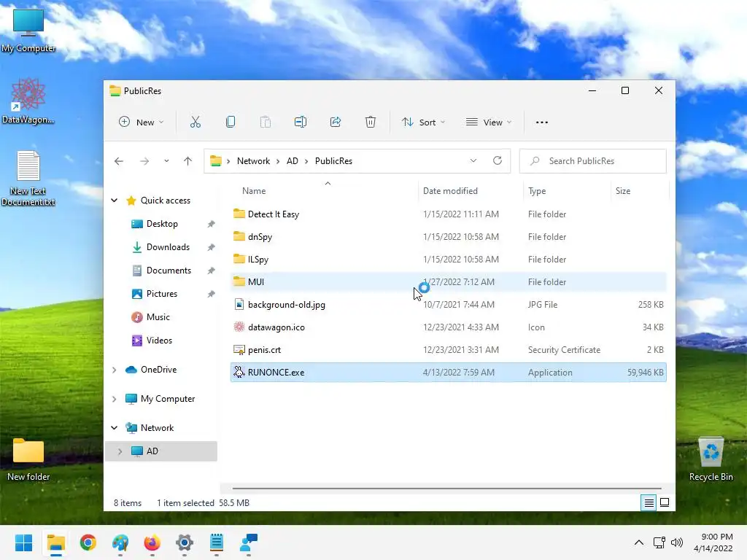Viewport: 747px width, 560px height.
Task: Collapse the Network tree node
Action: click(115, 427)
